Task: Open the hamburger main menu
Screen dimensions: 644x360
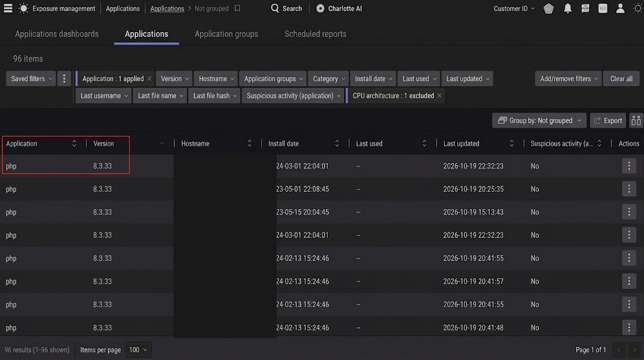Action: pyautogui.click(x=8, y=8)
